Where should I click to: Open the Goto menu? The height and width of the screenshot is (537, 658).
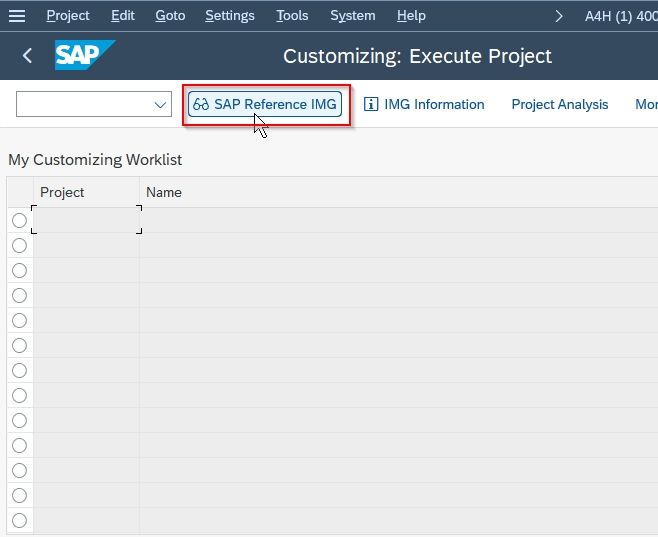coord(170,16)
